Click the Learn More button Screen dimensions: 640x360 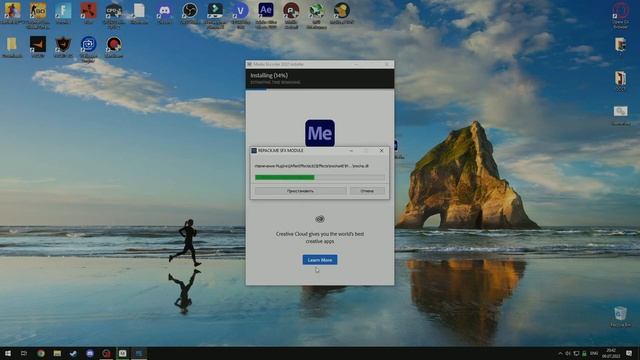pyautogui.click(x=320, y=260)
